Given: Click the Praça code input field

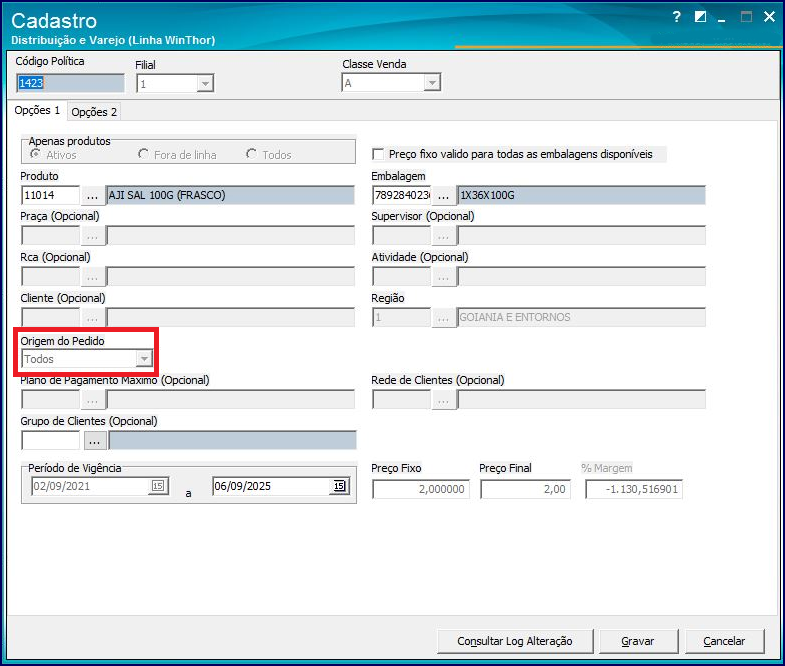Looking at the screenshot, I should [51, 236].
